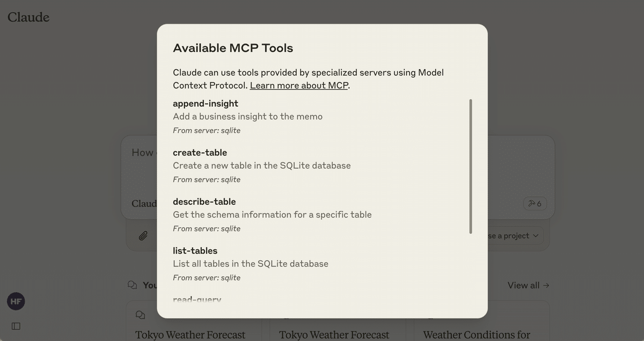Click the View all link
Image resolution: width=644 pixels, height=341 pixels.
click(528, 285)
